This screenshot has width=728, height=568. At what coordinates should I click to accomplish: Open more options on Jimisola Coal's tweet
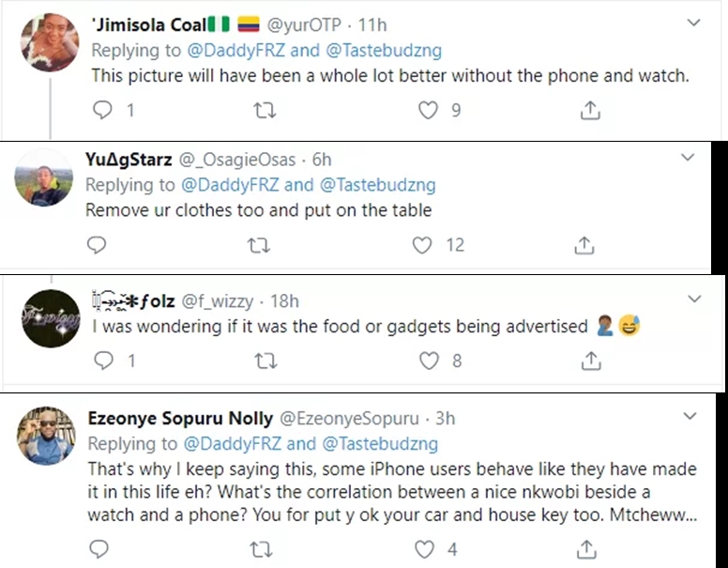pos(693,22)
